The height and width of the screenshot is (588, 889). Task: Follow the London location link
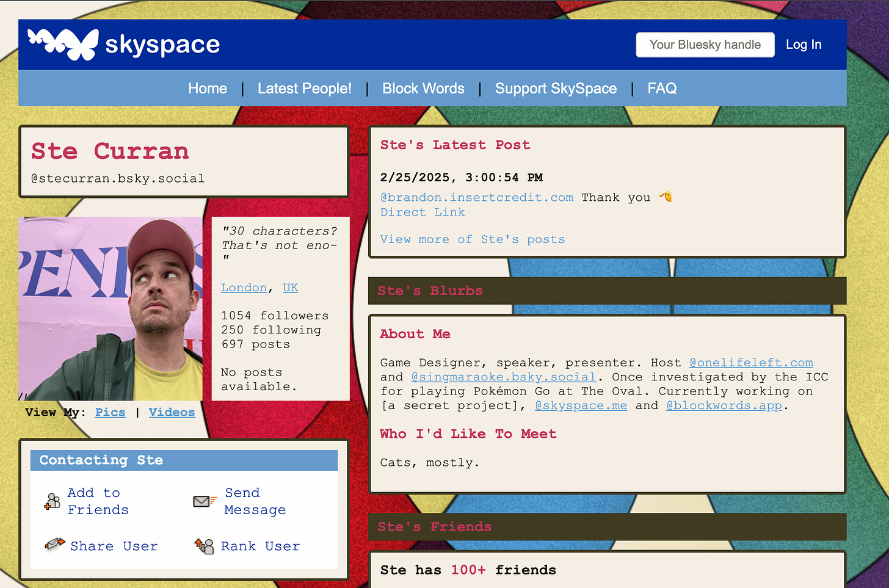pos(244,288)
